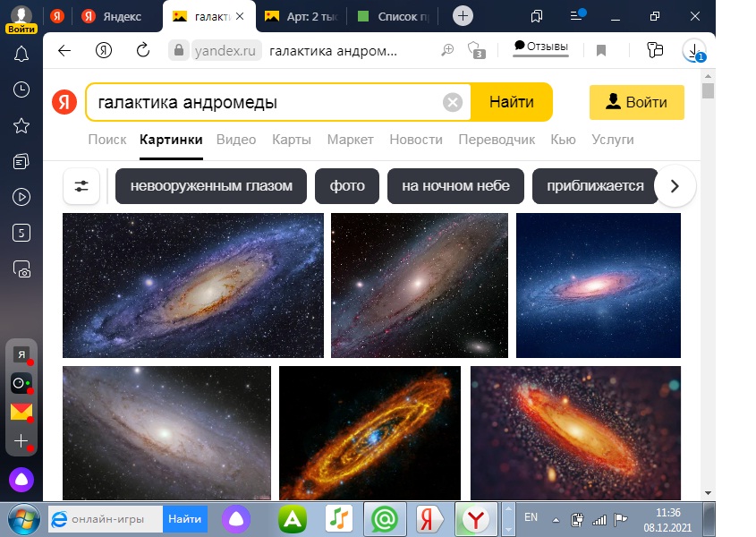Click the Войти login button

(636, 102)
